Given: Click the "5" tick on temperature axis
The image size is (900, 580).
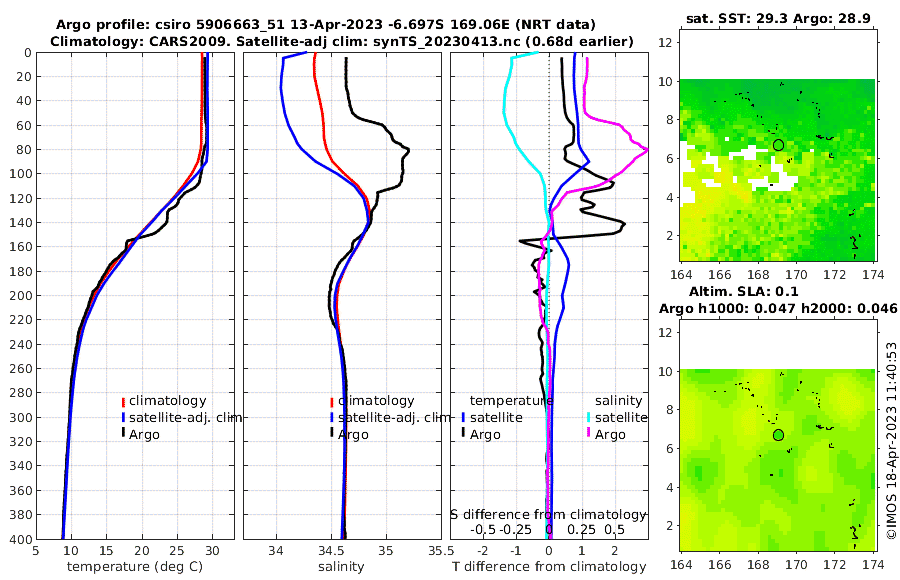Looking at the screenshot, I should pyautogui.click(x=36, y=551).
